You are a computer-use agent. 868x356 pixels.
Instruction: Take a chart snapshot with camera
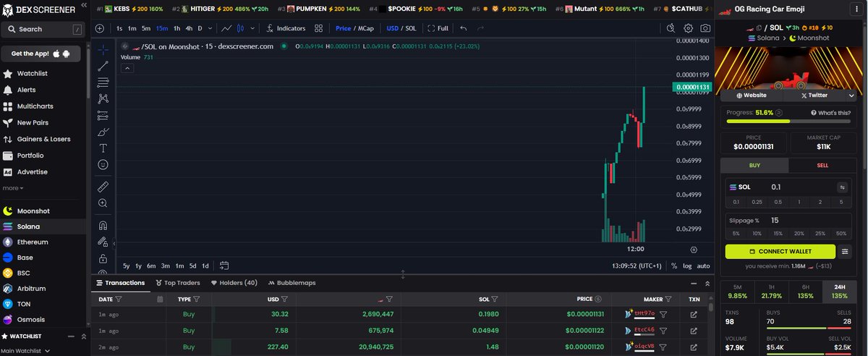click(x=705, y=27)
